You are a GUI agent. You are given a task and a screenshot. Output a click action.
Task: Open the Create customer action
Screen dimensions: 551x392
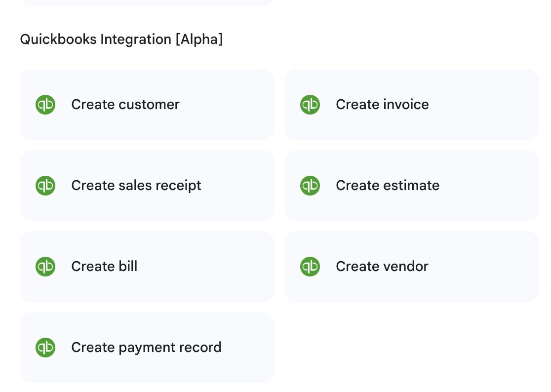click(x=125, y=105)
